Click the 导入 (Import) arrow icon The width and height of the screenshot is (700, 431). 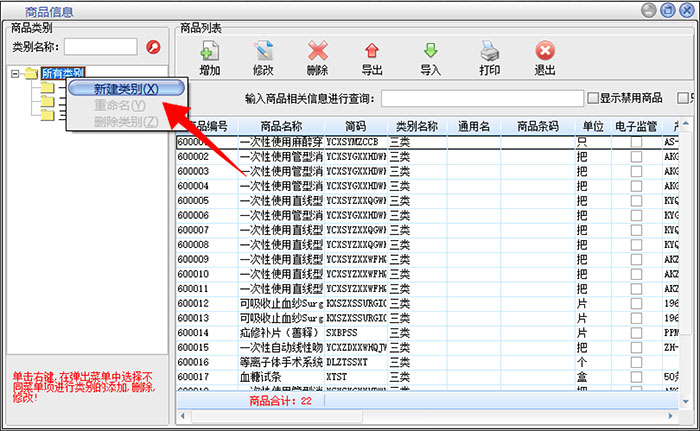pos(430,57)
